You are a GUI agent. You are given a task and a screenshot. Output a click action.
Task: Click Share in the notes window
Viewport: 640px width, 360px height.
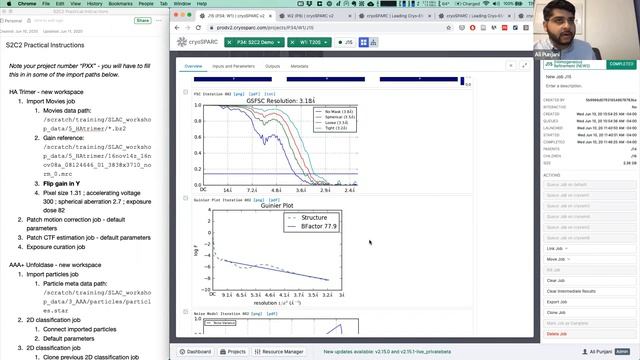pos(142,20)
